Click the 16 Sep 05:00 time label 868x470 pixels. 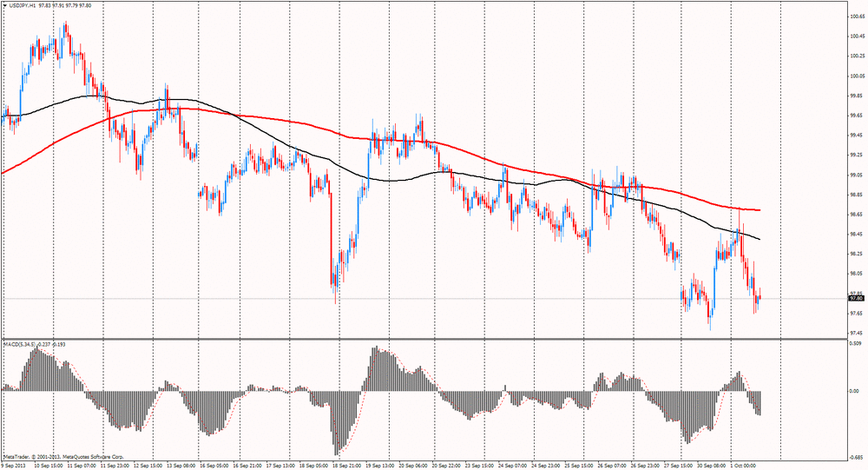coord(214,467)
